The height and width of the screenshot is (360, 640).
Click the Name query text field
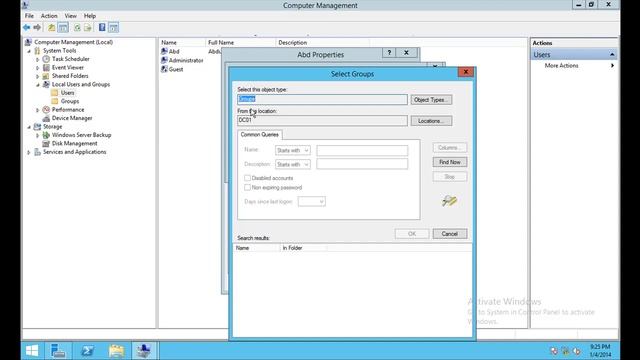tap(362, 151)
